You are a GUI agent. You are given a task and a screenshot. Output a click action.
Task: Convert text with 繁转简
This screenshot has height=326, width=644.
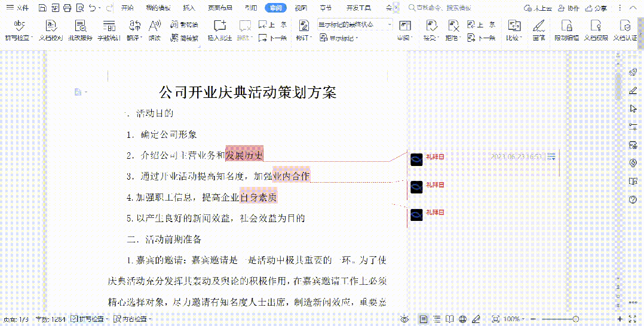[184, 24]
